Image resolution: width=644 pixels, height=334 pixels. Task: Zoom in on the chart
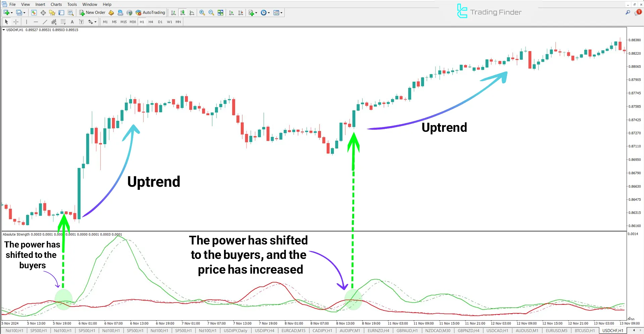202,13
